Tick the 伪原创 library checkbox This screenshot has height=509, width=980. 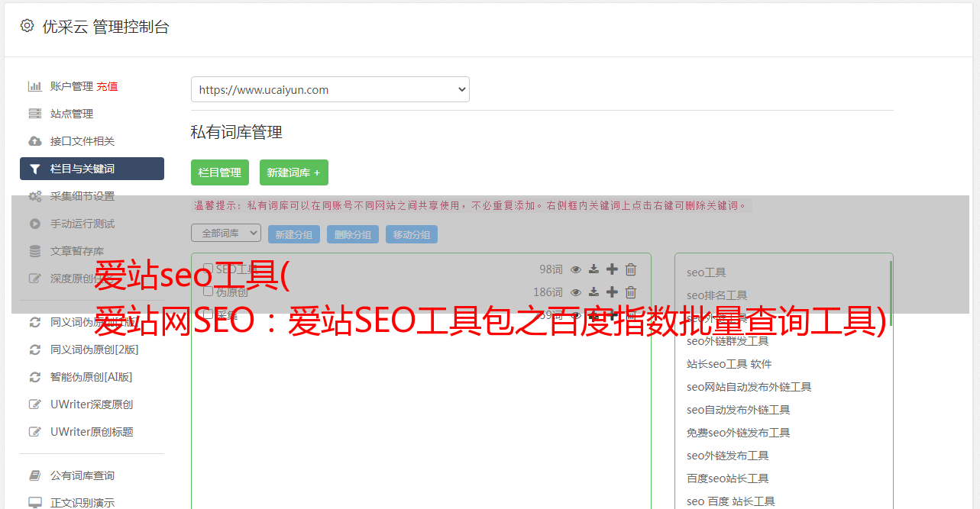[x=208, y=292]
